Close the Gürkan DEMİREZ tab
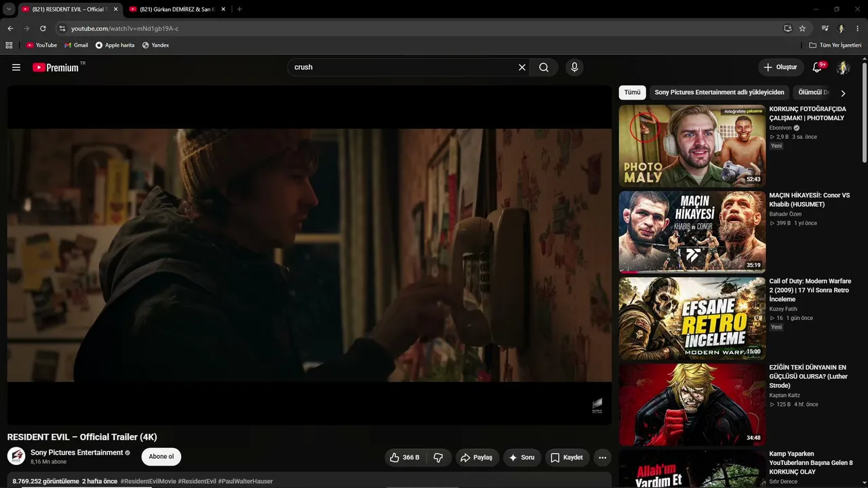 coord(223,9)
